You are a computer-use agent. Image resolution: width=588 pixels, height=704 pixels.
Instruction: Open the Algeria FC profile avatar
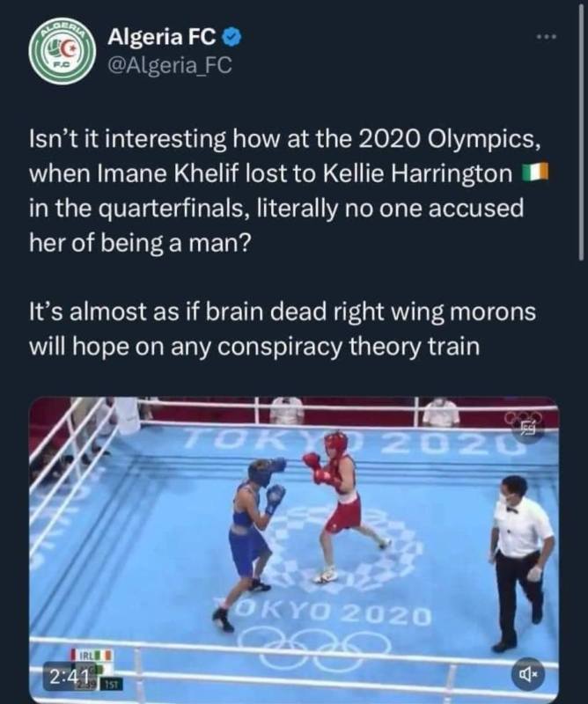tap(62, 51)
